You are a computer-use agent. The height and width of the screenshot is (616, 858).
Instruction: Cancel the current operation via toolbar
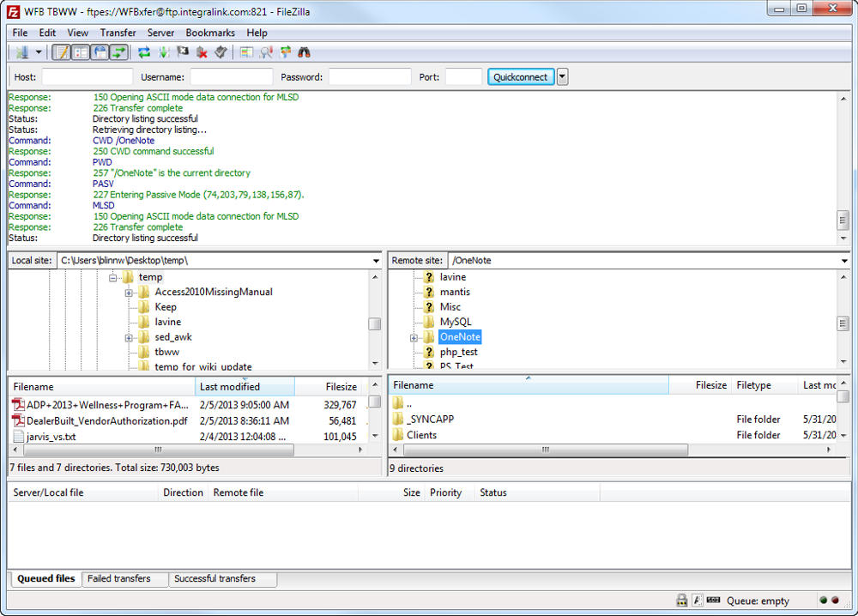(x=183, y=52)
